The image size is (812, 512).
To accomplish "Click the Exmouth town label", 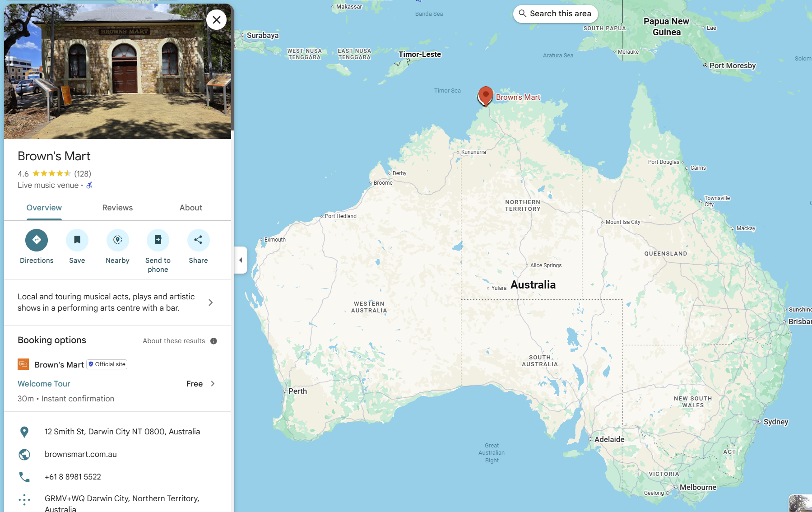I will pyautogui.click(x=275, y=240).
